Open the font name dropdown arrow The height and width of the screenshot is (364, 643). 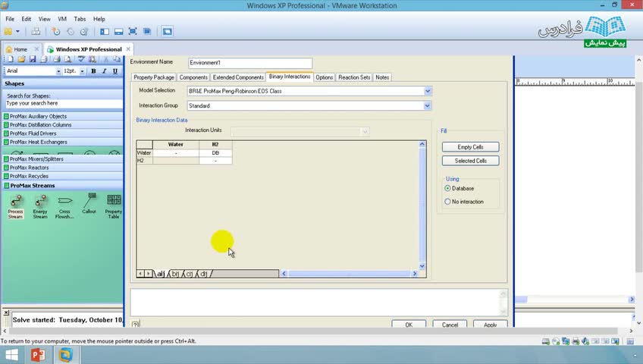[58, 71]
